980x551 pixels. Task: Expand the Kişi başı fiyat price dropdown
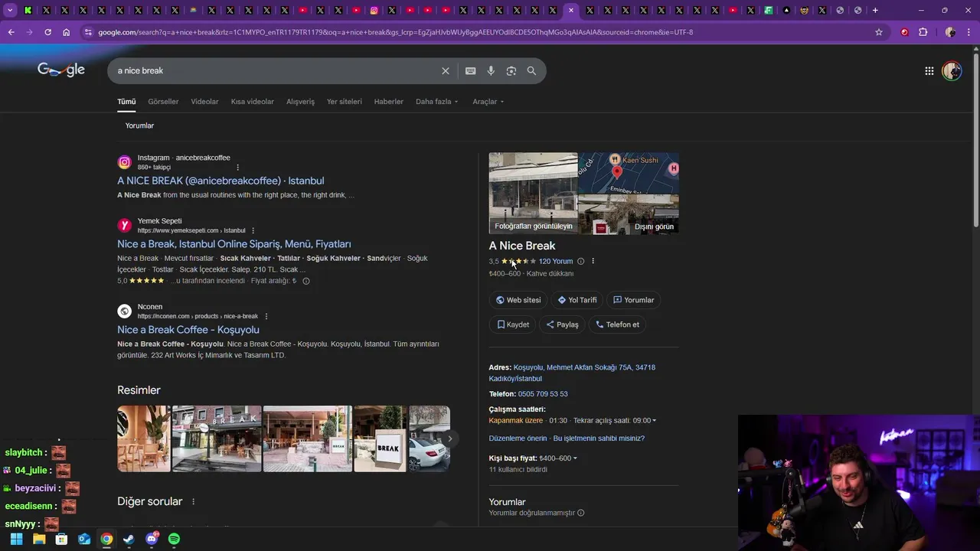[575, 458]
